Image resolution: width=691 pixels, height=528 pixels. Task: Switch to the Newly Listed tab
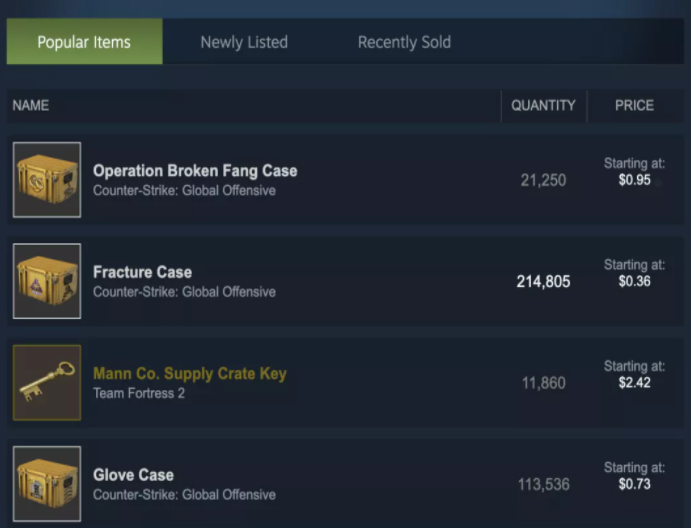click(244, 42)
